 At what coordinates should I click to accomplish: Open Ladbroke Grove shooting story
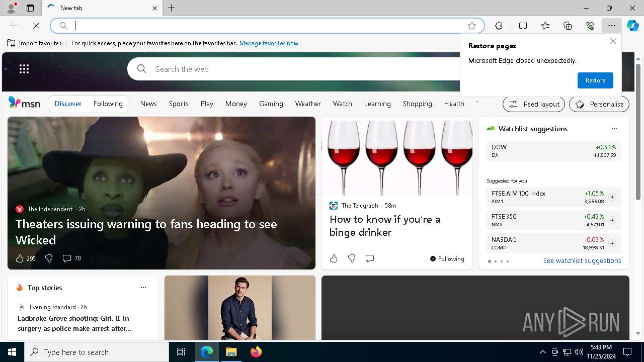(74, 323)
